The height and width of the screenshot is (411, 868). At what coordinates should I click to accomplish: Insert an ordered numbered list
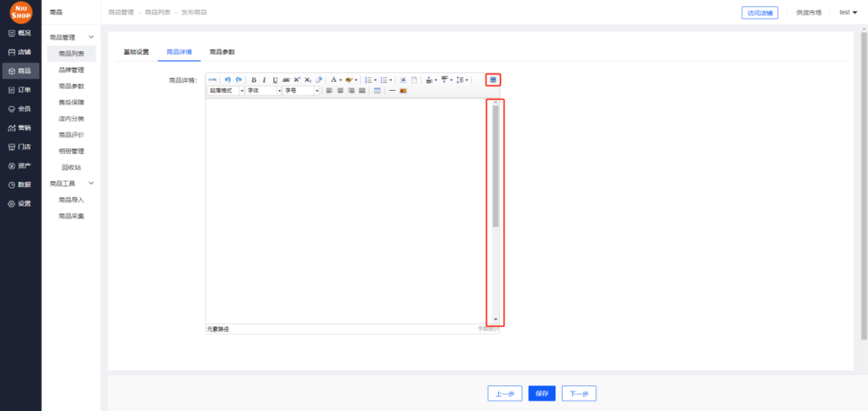click(x=369, y=79)
